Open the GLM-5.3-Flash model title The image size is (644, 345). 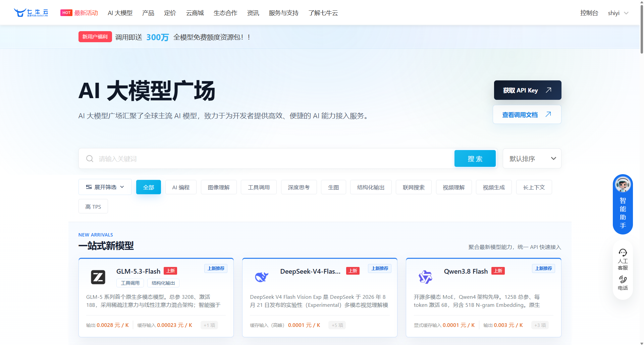click(x=138, y=271)
